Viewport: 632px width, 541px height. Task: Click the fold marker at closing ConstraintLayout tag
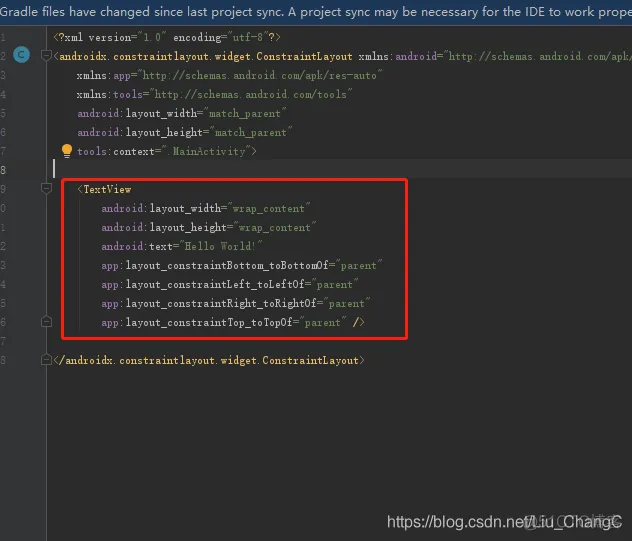[46, 360]
